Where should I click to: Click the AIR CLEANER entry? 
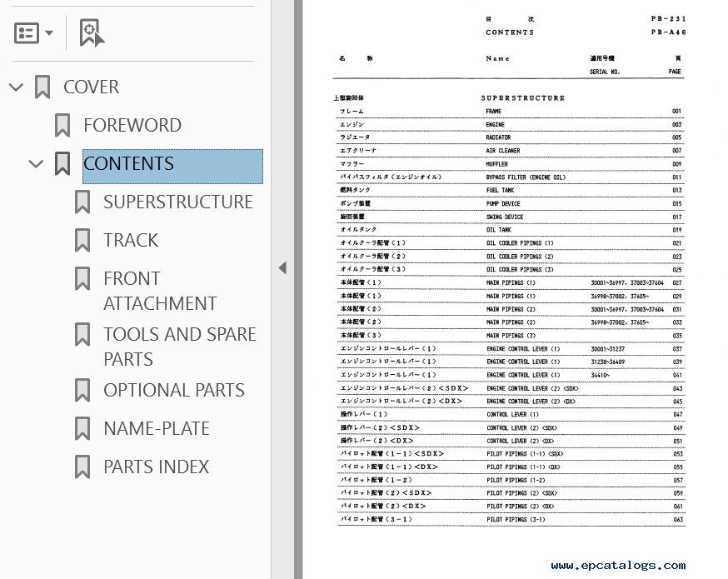(503, 151)
